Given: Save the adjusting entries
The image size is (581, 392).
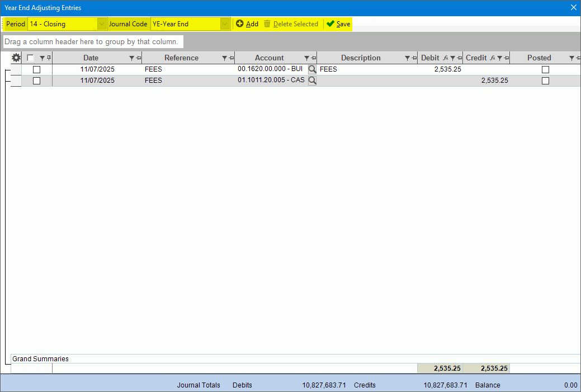Looking at the screenshot, I should pos(338,24).
